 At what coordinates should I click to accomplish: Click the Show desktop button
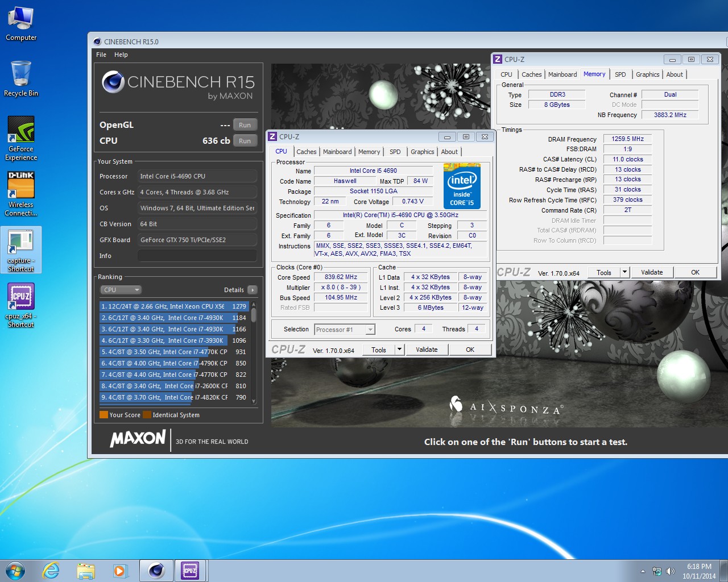click(x=724, y=571)
